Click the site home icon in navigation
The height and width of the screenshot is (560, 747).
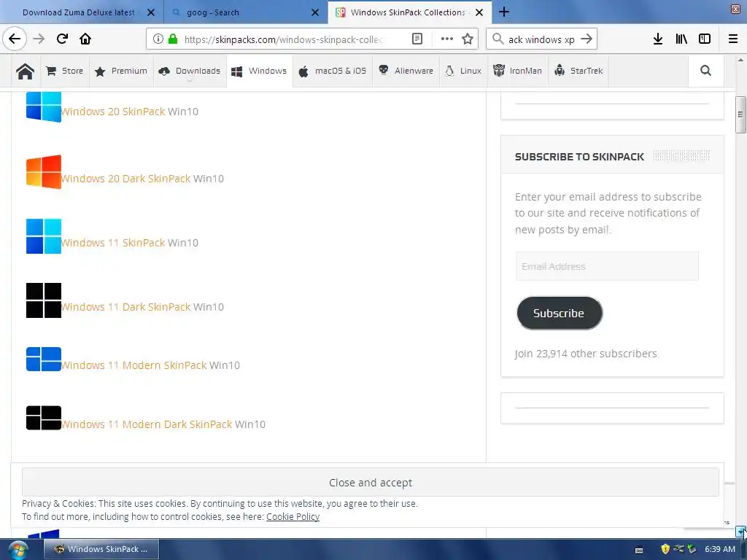[25, 71]
